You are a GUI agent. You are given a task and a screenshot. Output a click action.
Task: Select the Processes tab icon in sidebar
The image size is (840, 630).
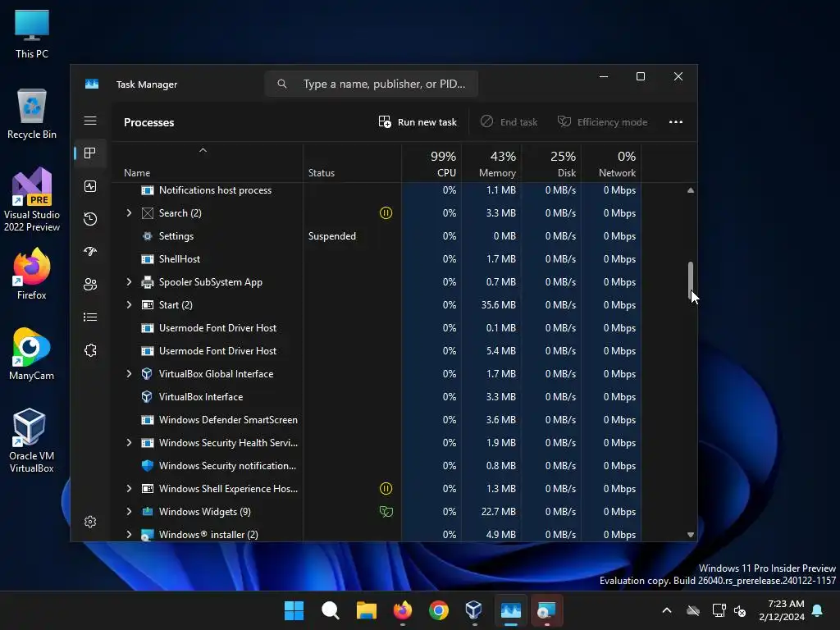[90, 153]
